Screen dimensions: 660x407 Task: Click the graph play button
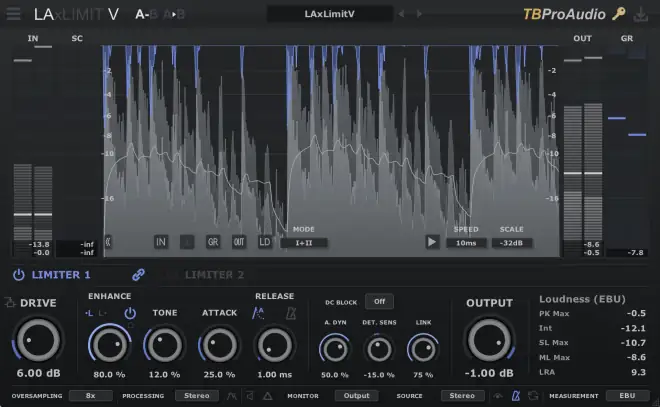tap(431, 242)
